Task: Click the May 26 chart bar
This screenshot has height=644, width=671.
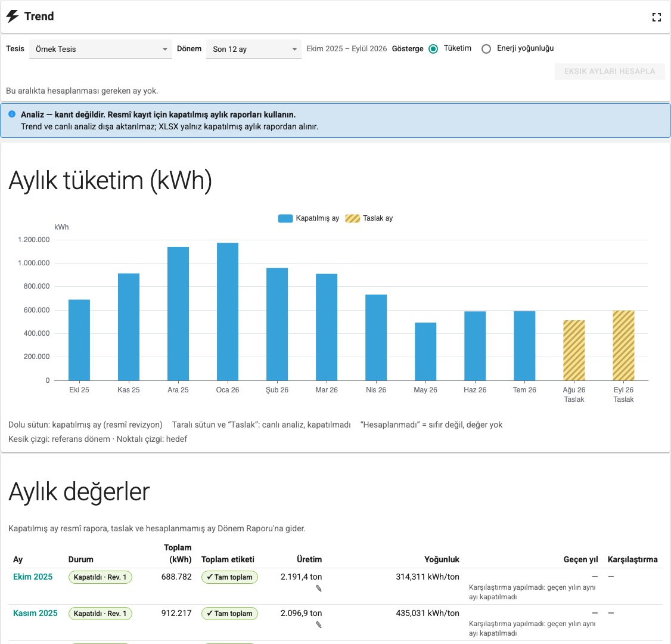Action: [425, 352]
